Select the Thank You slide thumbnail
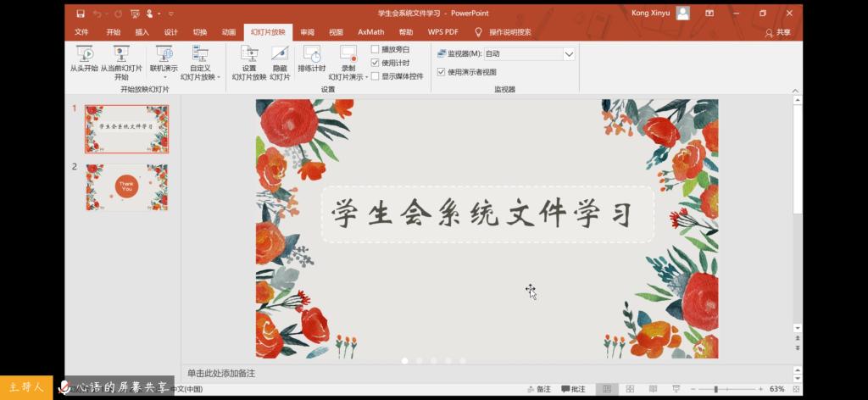The width and height of the screenshot is (868, 400). (x=126, y=187)
